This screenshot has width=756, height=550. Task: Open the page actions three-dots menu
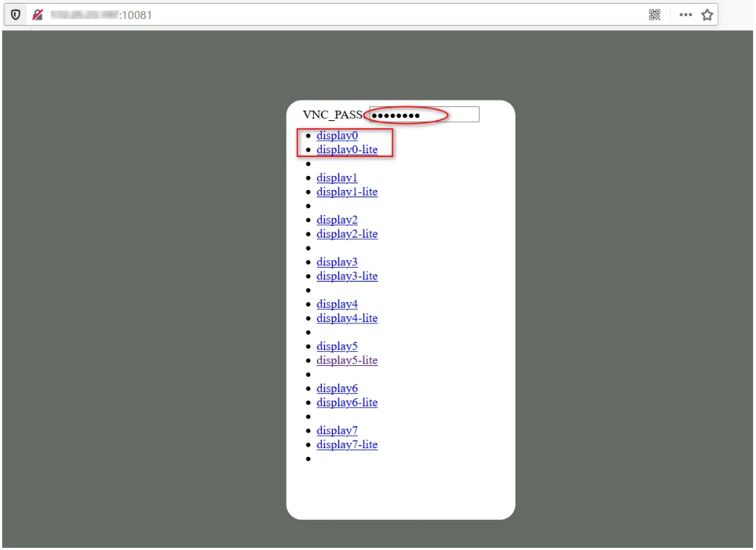click(686, 15)
